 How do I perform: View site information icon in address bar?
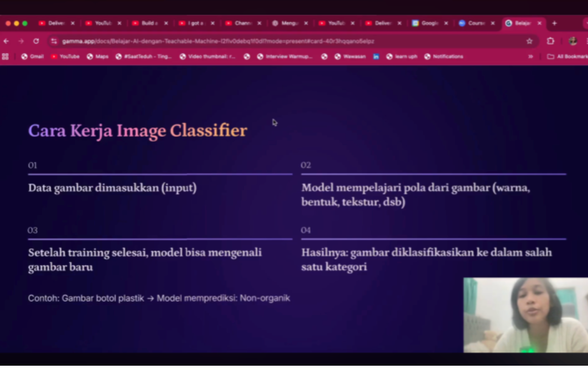(x=54, y=41)
